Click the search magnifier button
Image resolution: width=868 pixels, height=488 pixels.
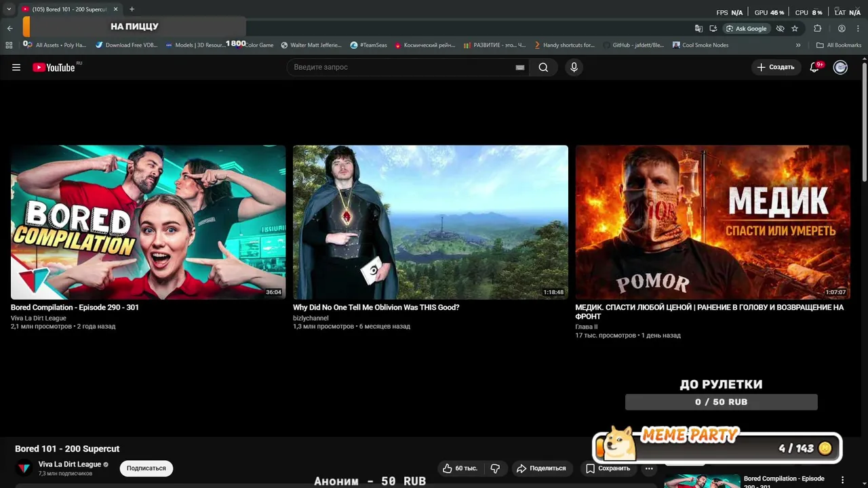tap(543, 67)
